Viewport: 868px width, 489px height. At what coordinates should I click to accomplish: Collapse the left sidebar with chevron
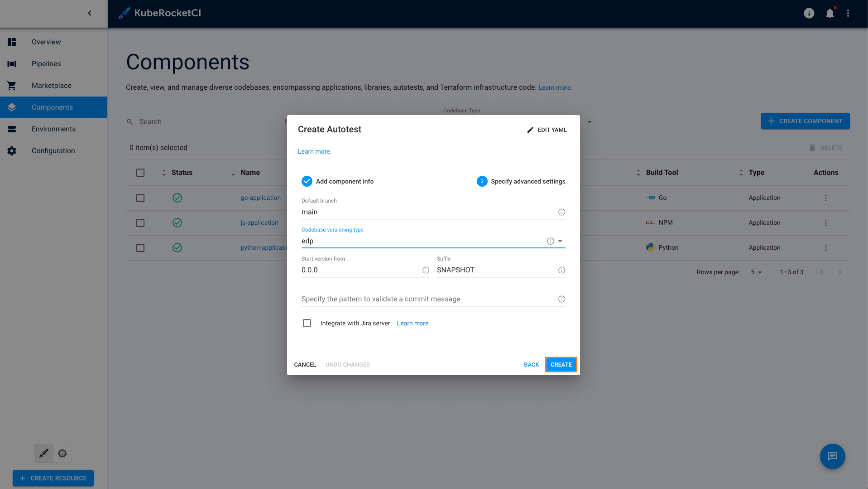89,13
